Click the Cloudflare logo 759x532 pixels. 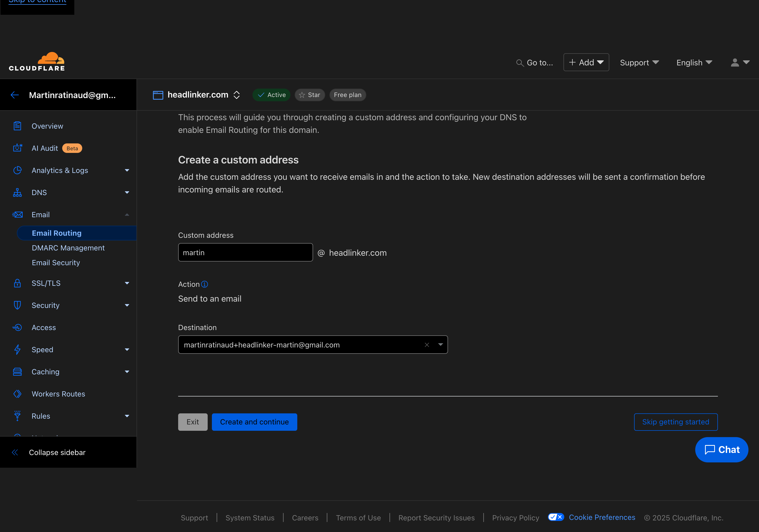(37, 61)
